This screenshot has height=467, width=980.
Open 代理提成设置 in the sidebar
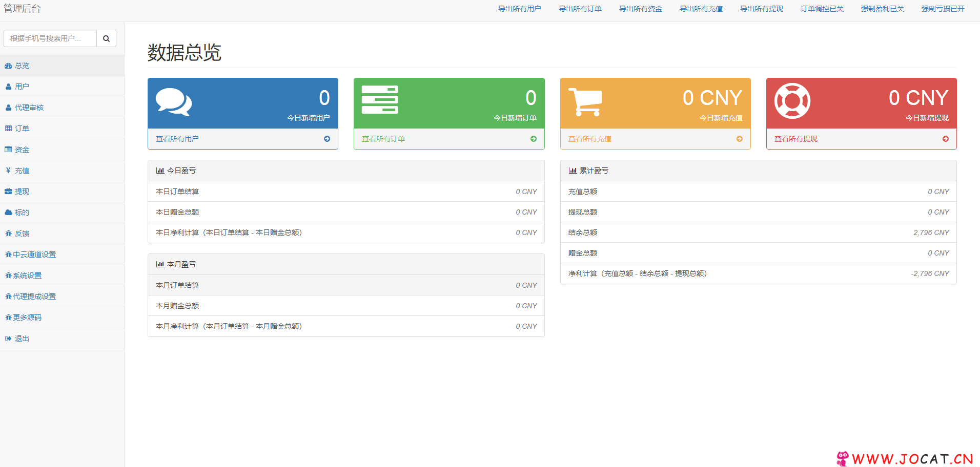(x=62, y=296)
